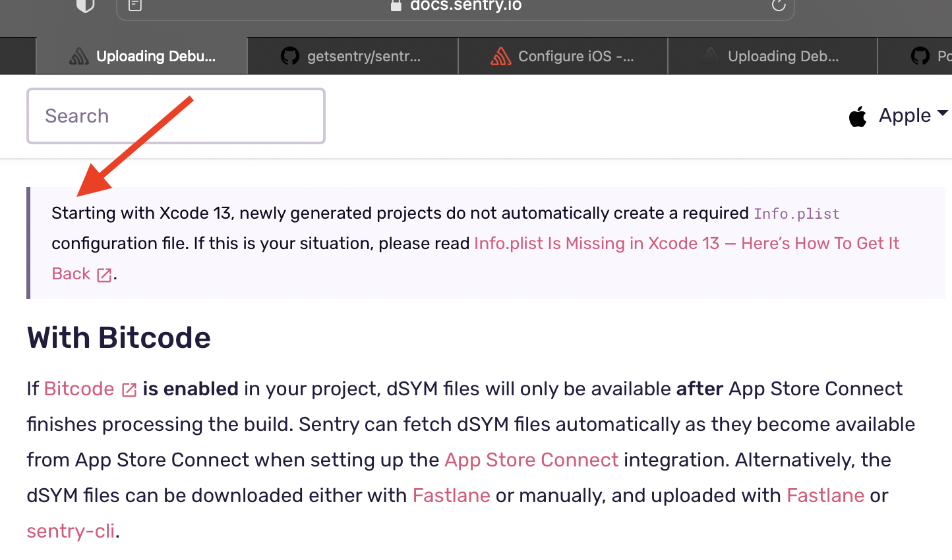Click the dropdown caret next to Apple
The image size is (952, 560).
point(943,113)
